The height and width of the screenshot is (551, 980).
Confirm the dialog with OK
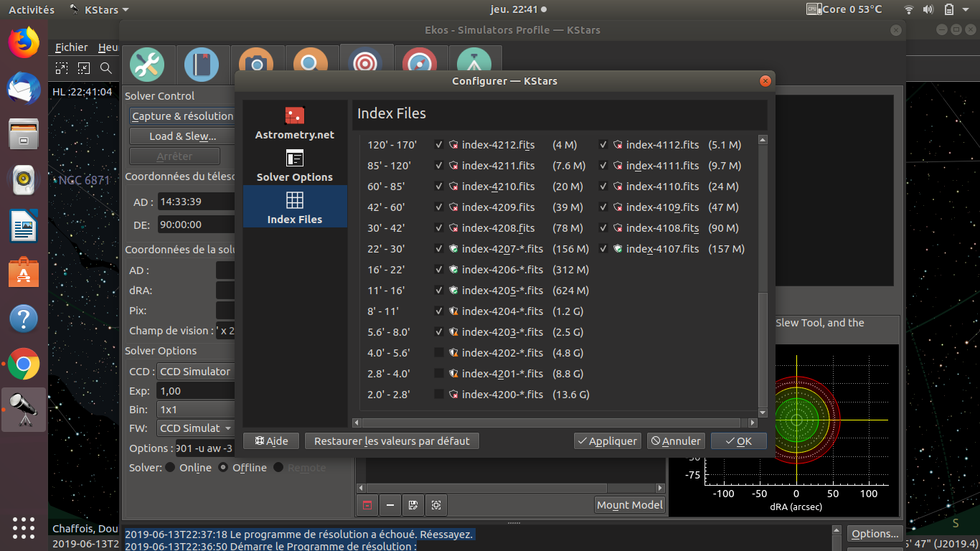coord(738,441)
